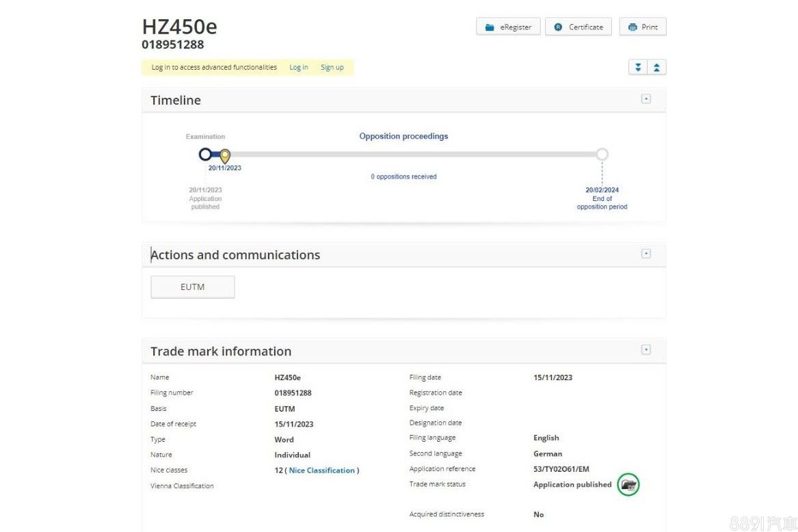Open the Nice Classification link
This screenshot has height=532, width=798.
click(x=322, y=470)
